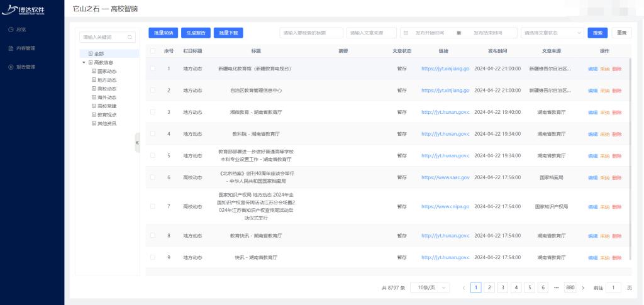The image size is (644, 305).
Task: Select 海外动态 in the category tree
Action: tap(107, 97)
